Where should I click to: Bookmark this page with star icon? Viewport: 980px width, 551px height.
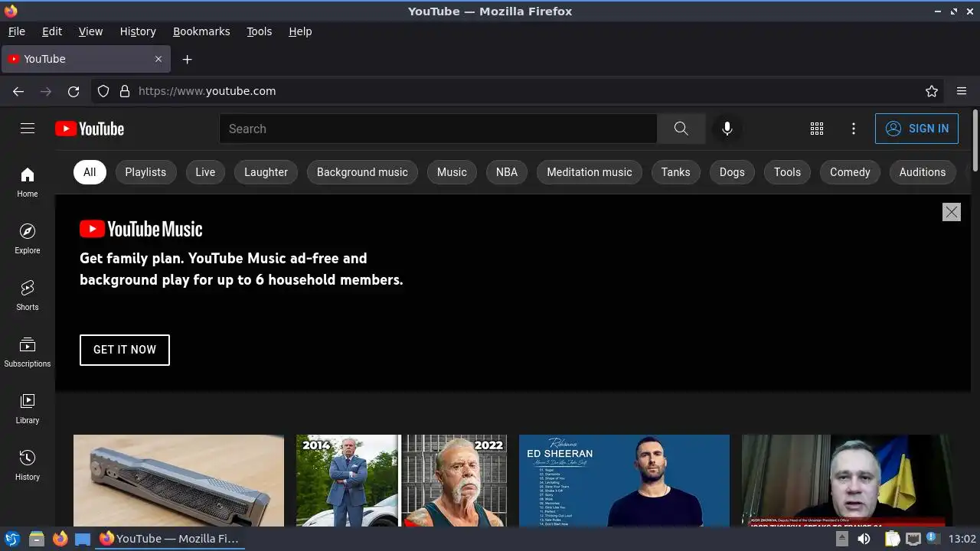932,91
